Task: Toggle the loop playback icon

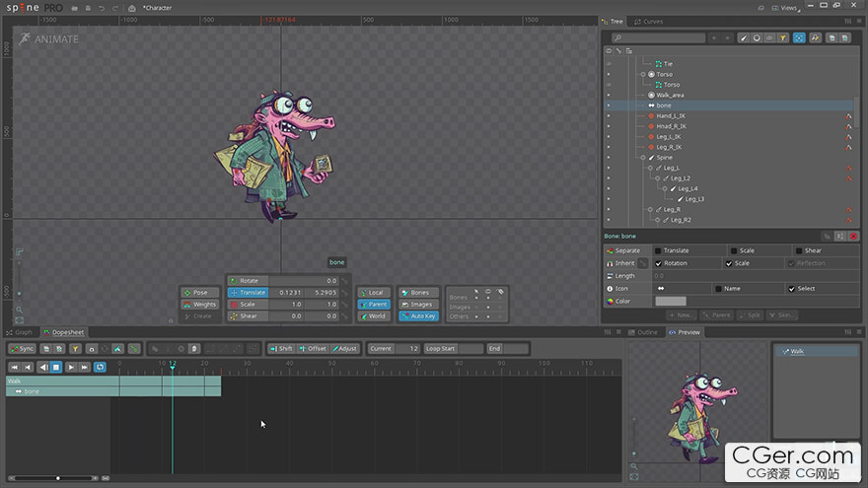Action: click(100, 368)
